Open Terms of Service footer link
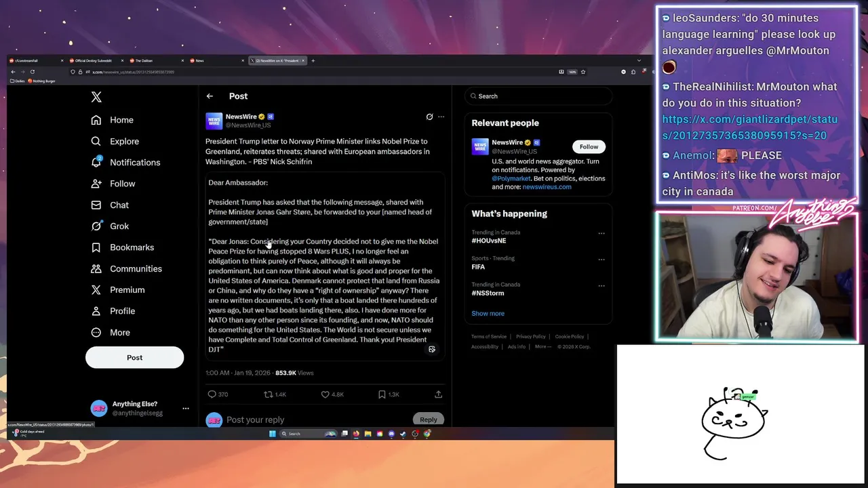Screen dimensions: 868x488 489,337
